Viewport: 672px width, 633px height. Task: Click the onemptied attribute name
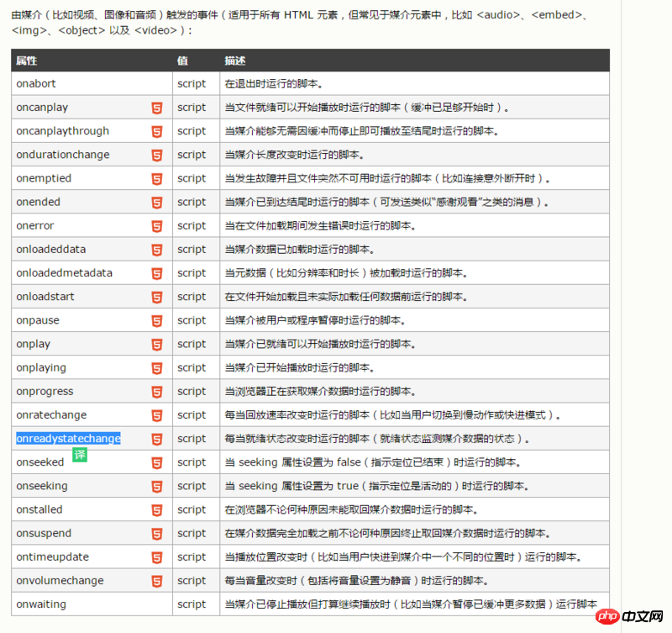coord(44,178)
